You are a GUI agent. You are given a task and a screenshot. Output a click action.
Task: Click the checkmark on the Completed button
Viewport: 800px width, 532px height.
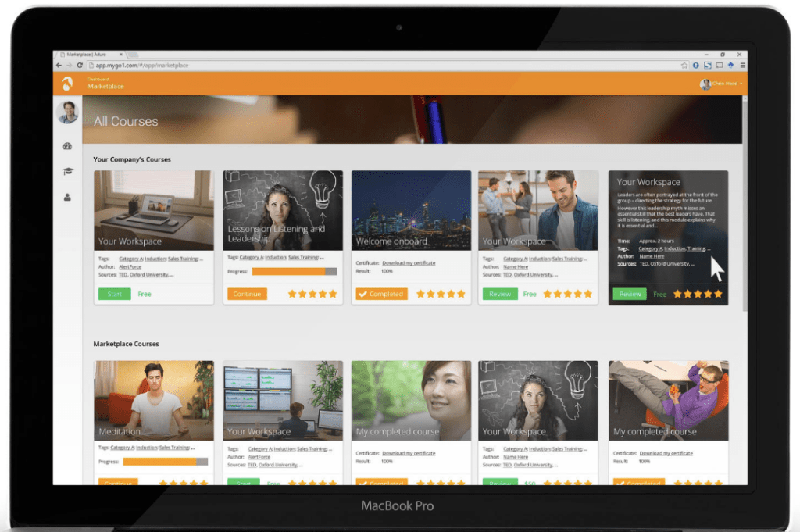362,294
